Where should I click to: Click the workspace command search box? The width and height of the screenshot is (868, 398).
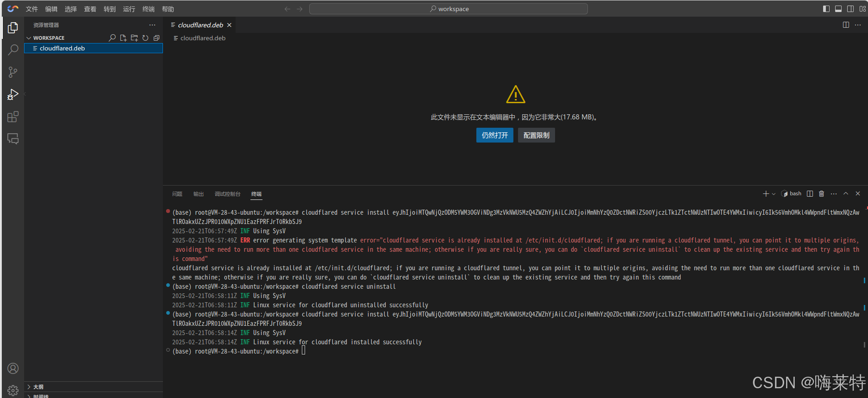click(x=449, y=9)
